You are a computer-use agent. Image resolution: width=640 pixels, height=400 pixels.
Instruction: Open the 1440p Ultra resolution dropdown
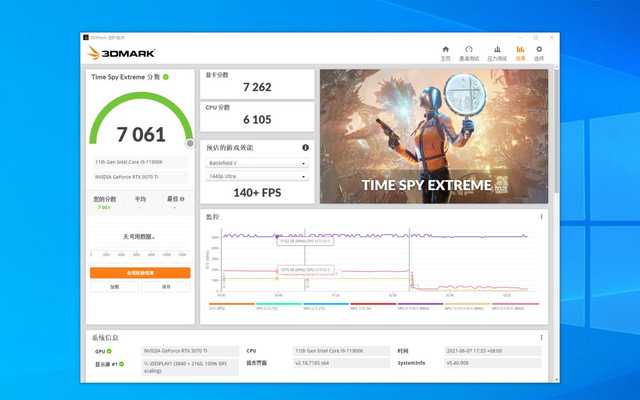[x=257, y=176]
